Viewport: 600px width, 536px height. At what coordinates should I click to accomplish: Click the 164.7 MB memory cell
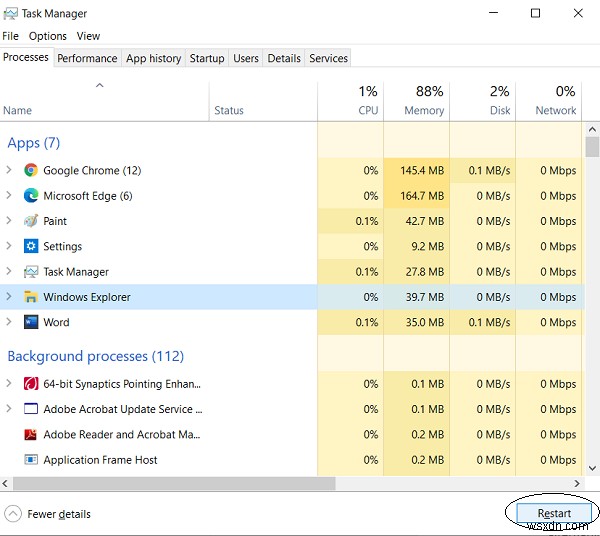pyautogui.click(x=417, y=196)
